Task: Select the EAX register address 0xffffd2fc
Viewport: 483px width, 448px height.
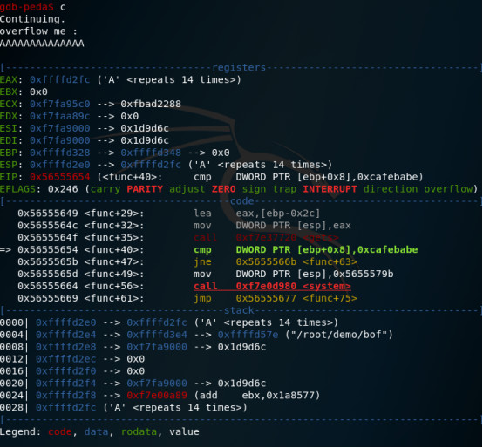Action: pyautogui.click(x=60, y=79)
